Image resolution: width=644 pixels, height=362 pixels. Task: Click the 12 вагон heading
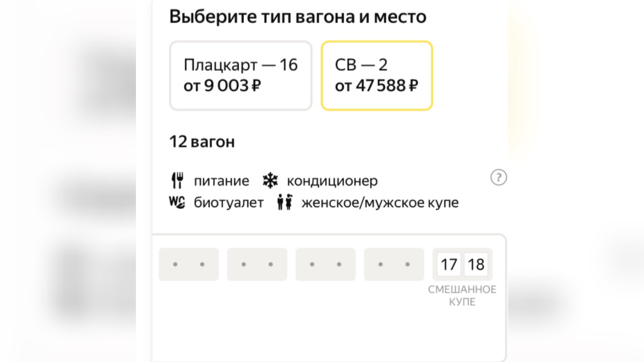(202, 142)
